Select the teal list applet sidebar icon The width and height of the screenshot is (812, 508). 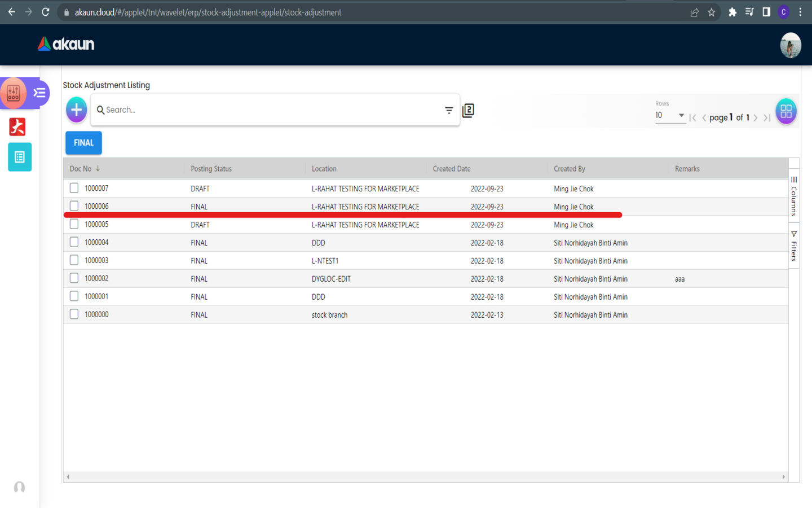[20, 157]
